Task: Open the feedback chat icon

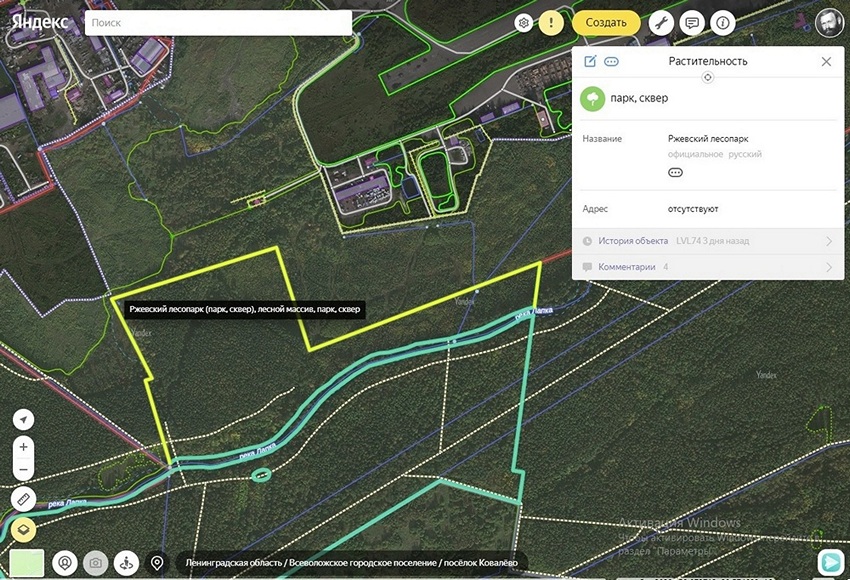Action: 691,22
